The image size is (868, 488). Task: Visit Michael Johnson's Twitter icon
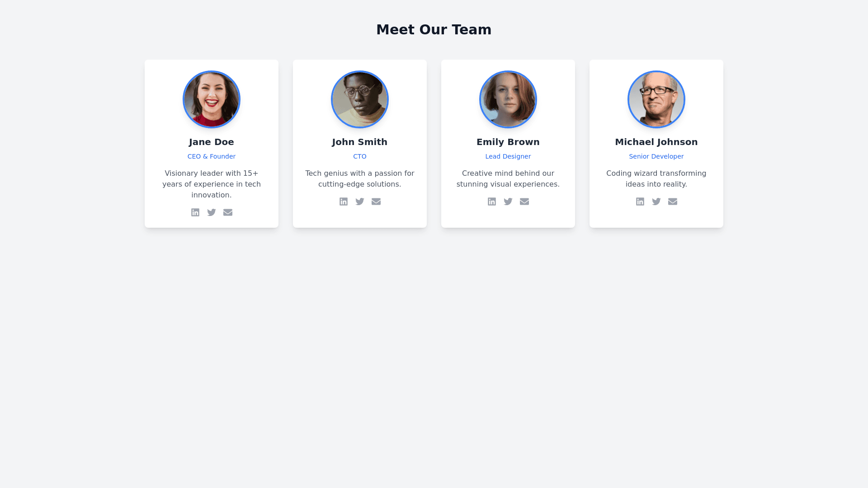656,202
